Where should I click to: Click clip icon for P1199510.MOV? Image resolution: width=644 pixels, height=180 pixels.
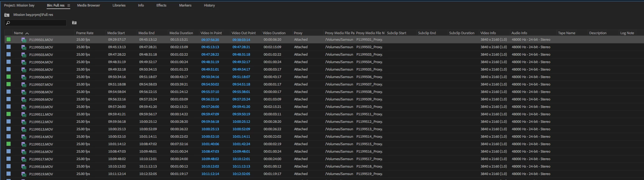tap(24, 107)
